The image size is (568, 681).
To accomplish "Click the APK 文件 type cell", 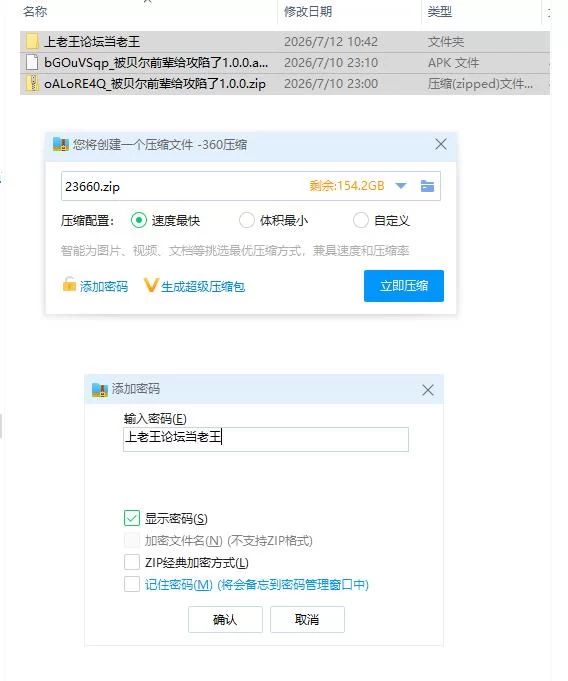I will click(x=453, y=63).
